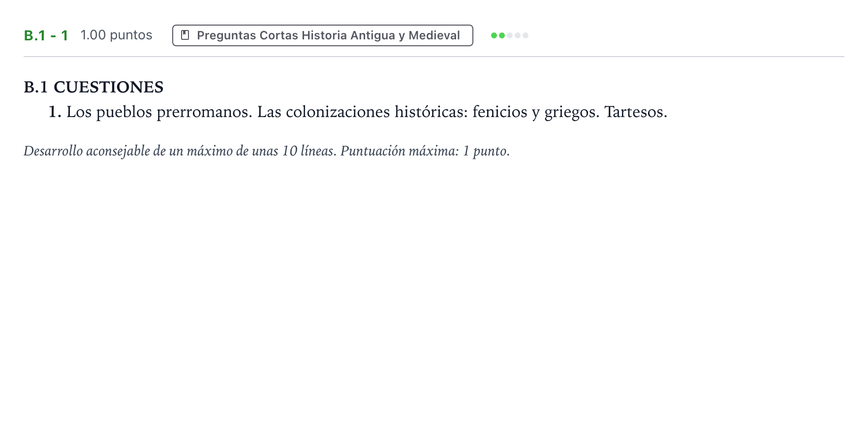
Task: Open the Preguntas Cortas Historia Antigua y Medieval tag
Action: (322, 35)
